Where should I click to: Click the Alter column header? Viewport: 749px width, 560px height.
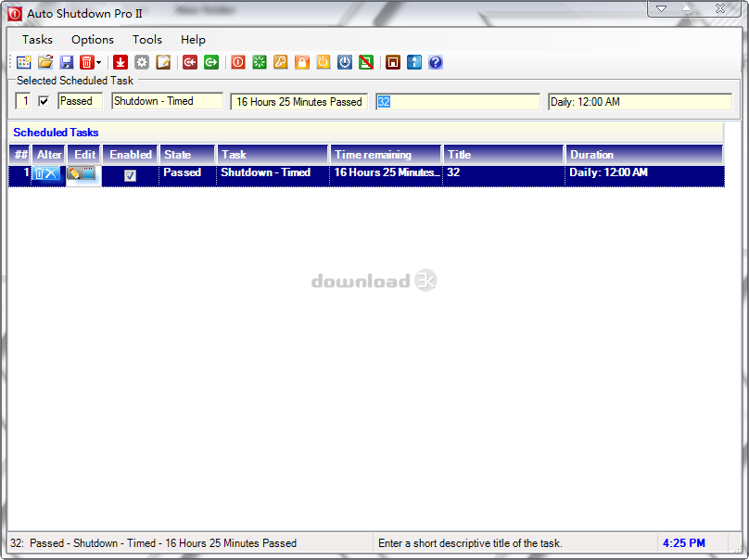49,155
